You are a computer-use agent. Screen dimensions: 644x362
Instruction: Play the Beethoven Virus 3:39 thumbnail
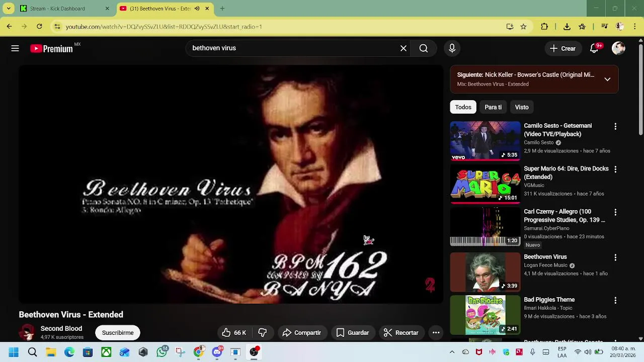tap(485, 272)
